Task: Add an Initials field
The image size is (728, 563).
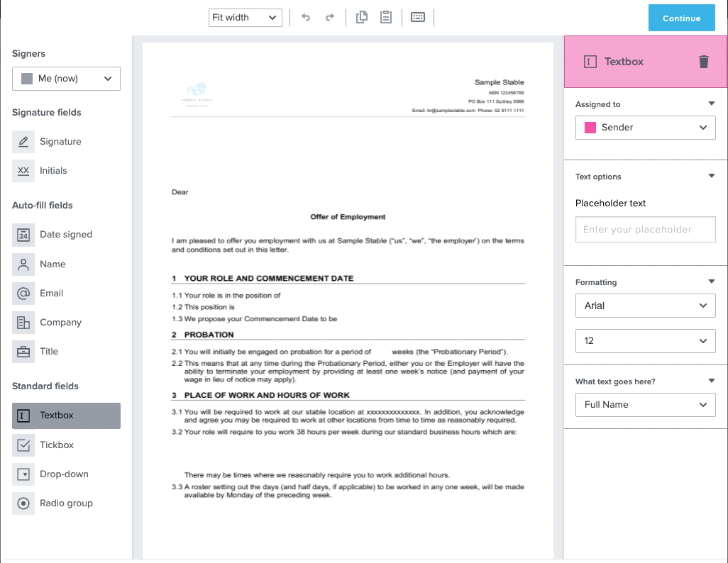Action: 53,171
